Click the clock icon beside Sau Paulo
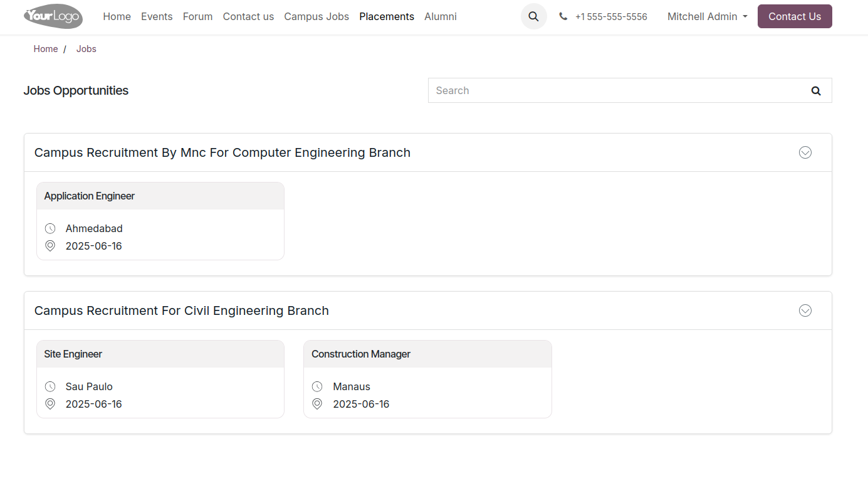The height and width of the screenshot is (483, 868). (x=50, y=386)
